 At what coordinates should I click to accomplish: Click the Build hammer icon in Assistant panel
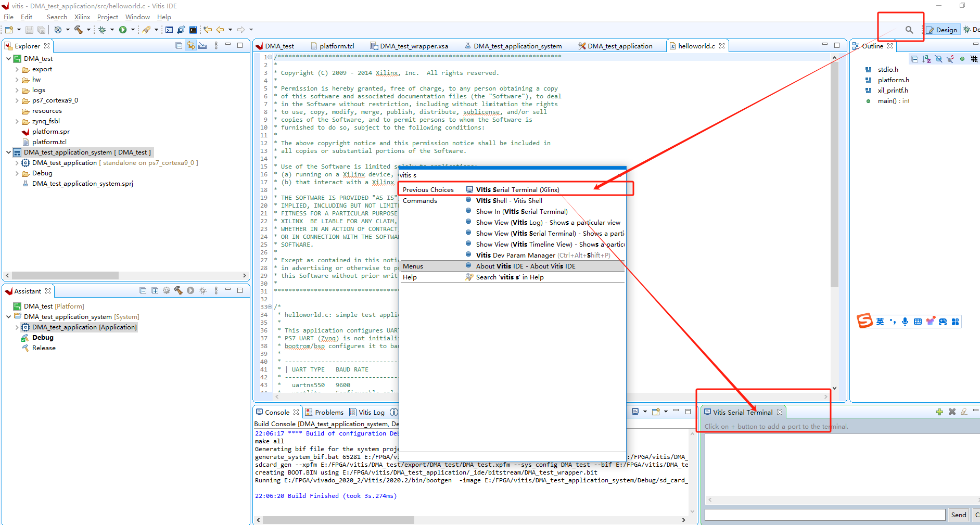point(179,291)
